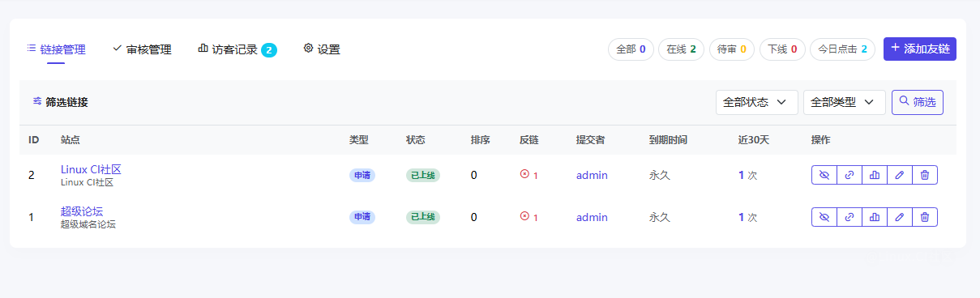Click the 申请 tag in 超级论坛 row
This screenshot has height=298, width=980.
(362, 217)
